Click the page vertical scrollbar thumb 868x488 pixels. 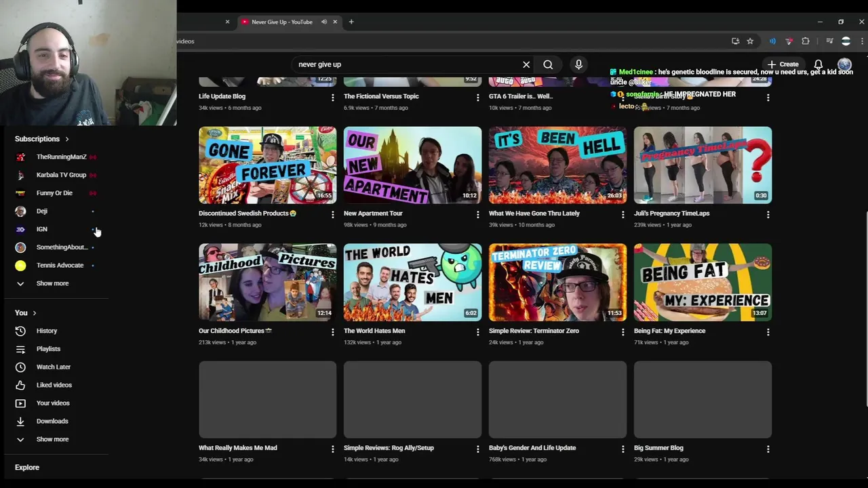click(x=865, y=310)
